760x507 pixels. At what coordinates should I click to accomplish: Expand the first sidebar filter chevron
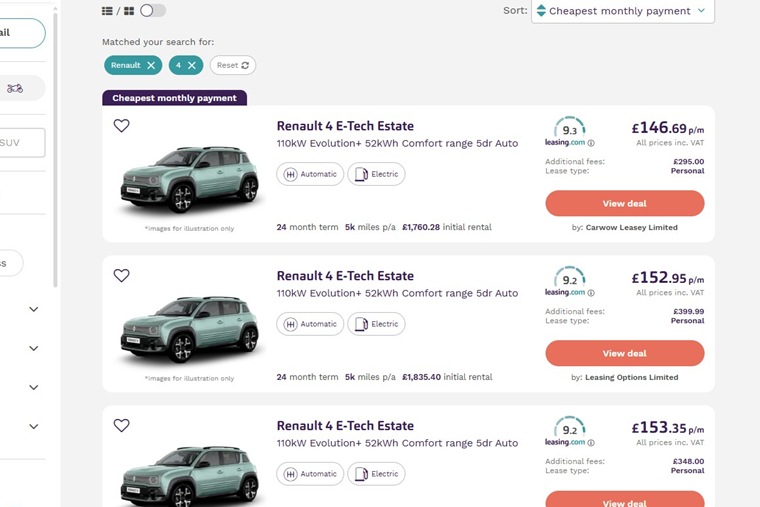pyautogui.click(x=33, y=309)
